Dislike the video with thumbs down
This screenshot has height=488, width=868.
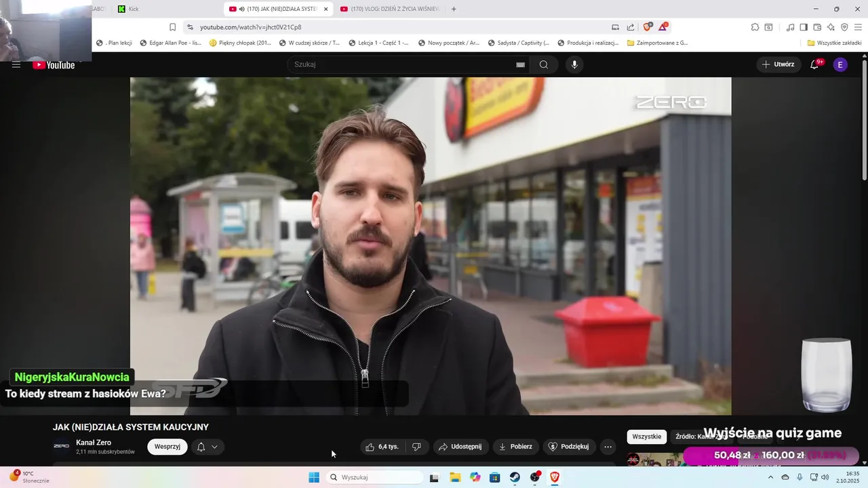tap(416, 447)
